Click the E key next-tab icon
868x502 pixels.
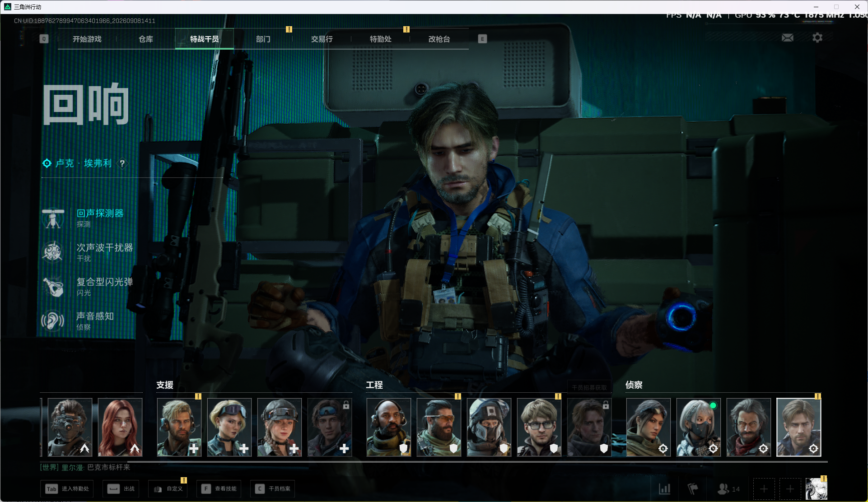point(482,39)
